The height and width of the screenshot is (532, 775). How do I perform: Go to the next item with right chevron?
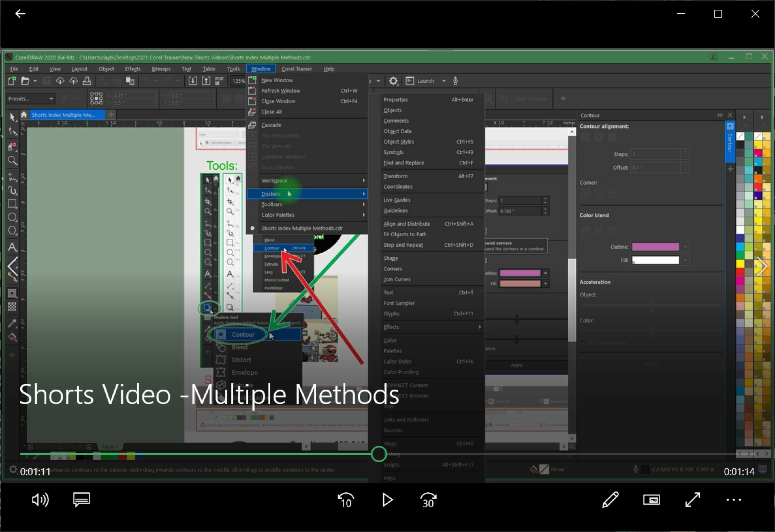[762, 266]
